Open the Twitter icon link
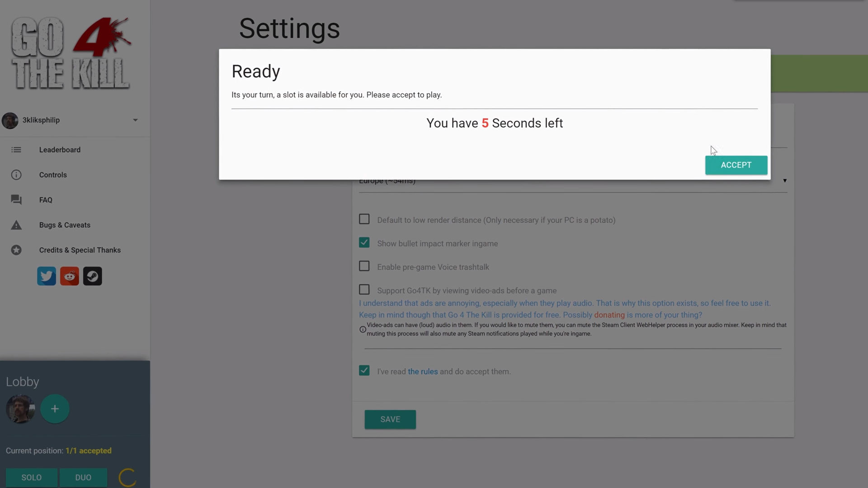The height and width of the screenshot is (488, 868). [x=47, y=276]
